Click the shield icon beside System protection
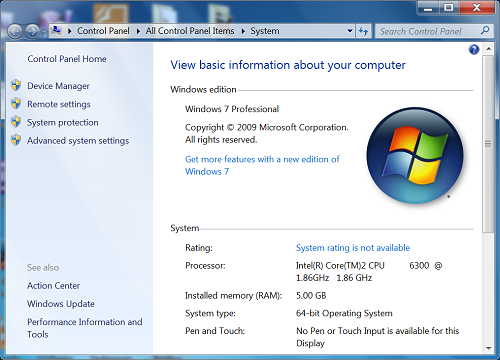The width and height of the screenshot is (500, 360). tap(16, 122)
